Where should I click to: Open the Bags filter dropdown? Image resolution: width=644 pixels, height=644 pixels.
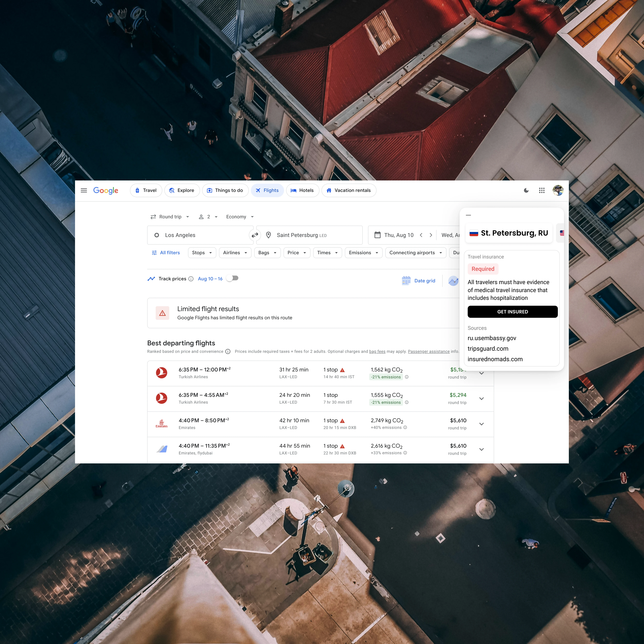click(x=267, y=253)
